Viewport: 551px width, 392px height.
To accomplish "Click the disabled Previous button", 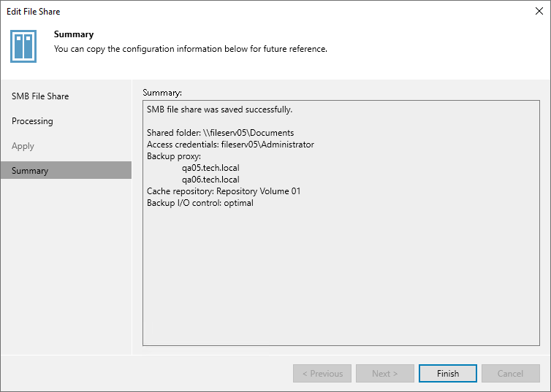I will [322, 374].
